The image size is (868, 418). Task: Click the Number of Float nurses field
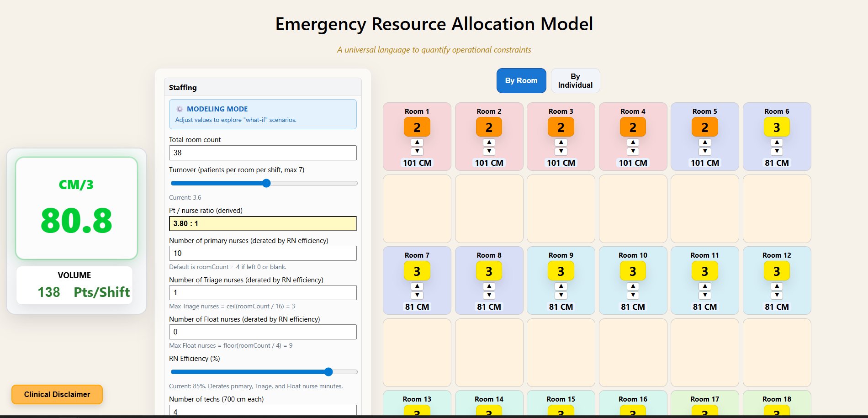click(x=263, y=332)
